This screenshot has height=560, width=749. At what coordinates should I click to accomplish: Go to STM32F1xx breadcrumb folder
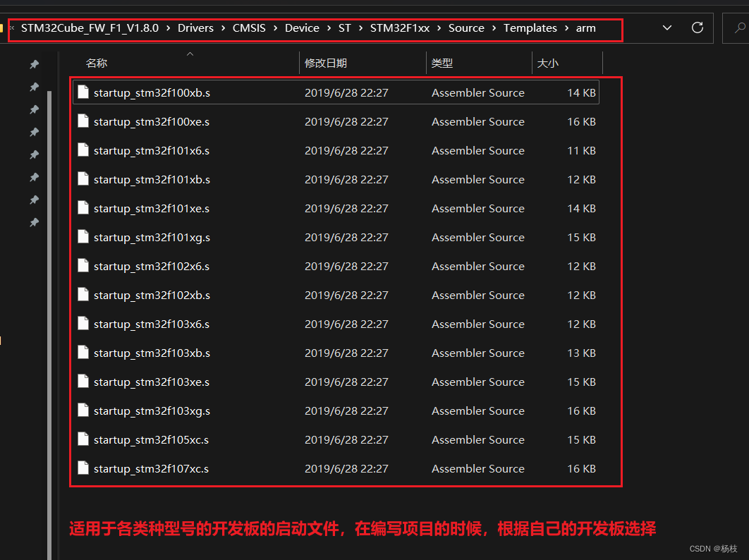(x=400, y=28)
